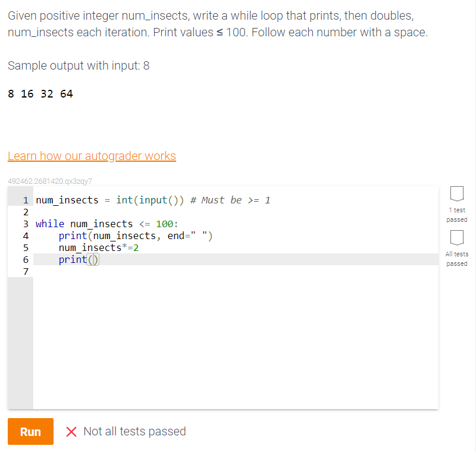Click line number 7 in the gutter
The height and width of the screenshot is (452, 476).
point(26,271)
